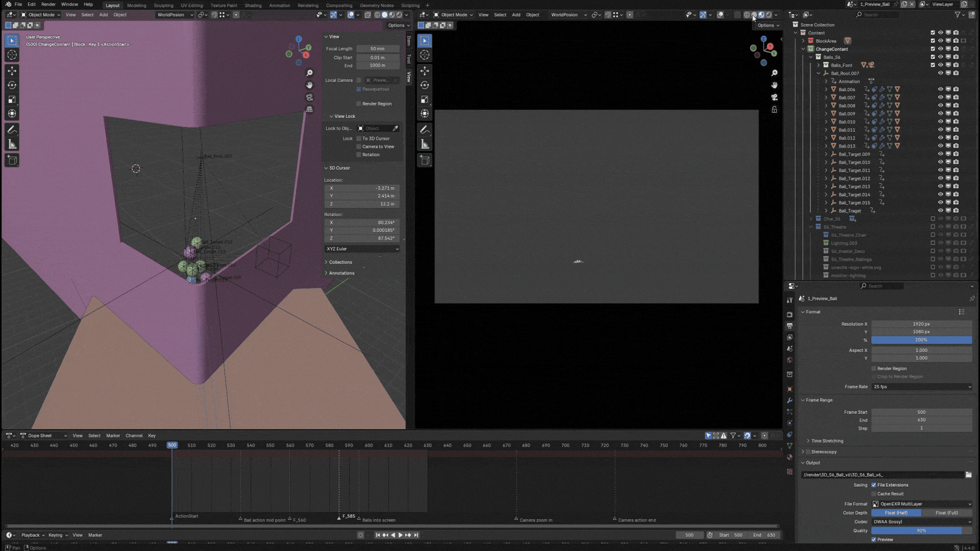Click the pan hand icon in left viewport
Image resolution: width=980 pixels, height=551 pixels.
(x=309, y=85)
